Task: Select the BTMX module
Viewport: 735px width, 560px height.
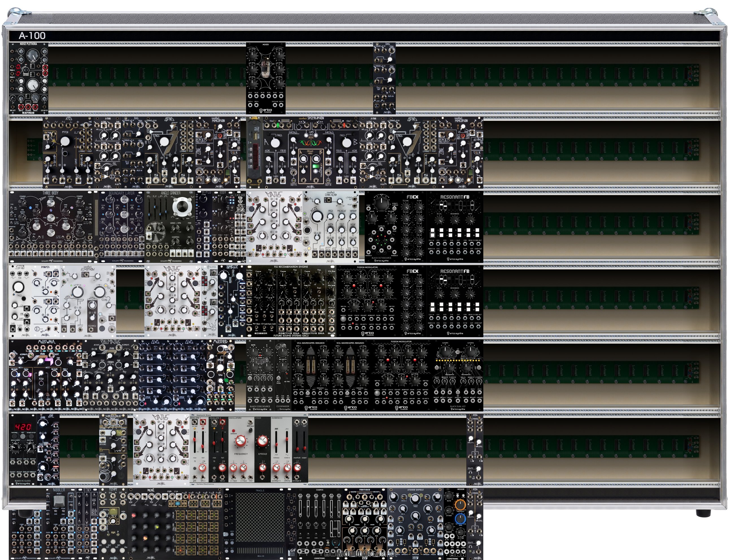Action: (x=88, y=524)
